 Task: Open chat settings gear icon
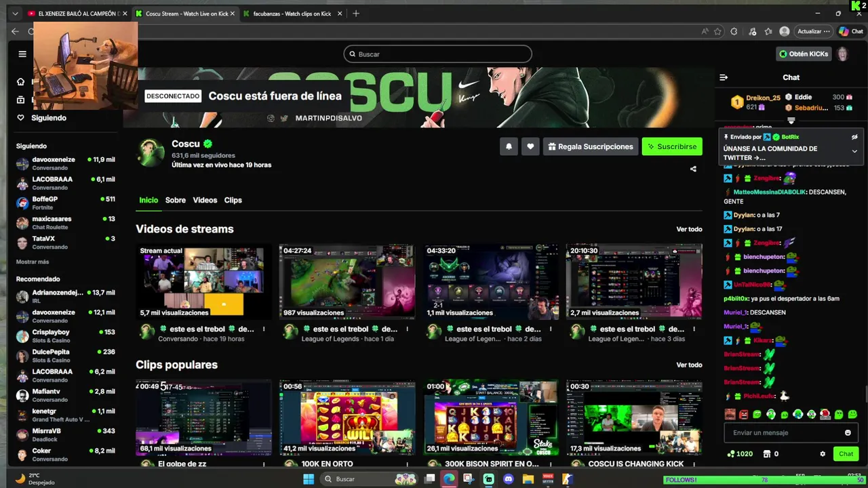pos(823,454)
